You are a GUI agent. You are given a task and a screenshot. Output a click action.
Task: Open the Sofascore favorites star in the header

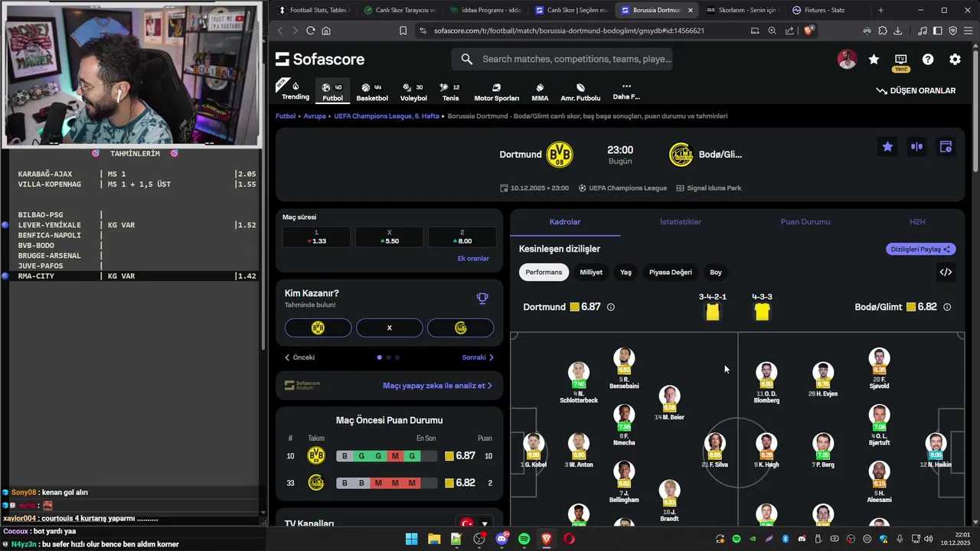(x=874, y=59)
